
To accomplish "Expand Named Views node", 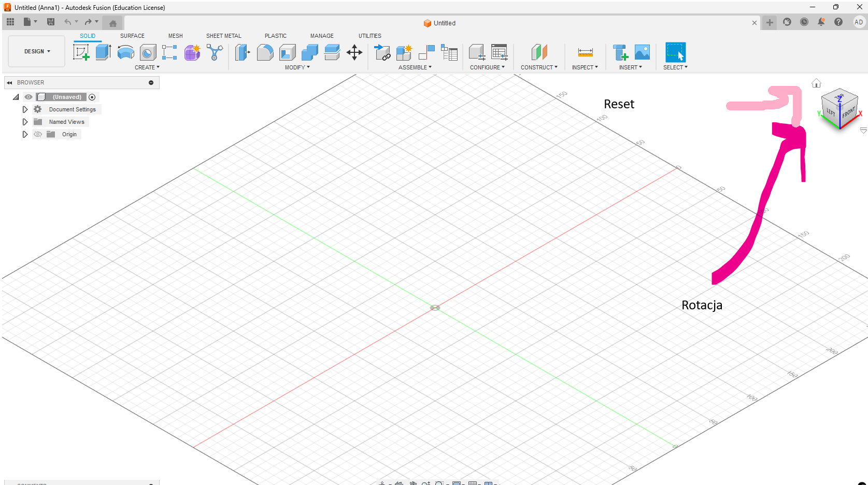I will coord(25,122).
